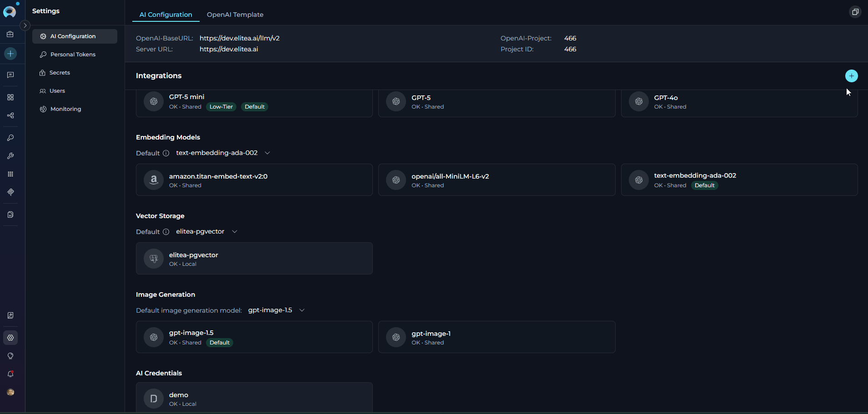Viewport: 868px width, 414px height.
Task: Click the OpenAI logo on GPT-5 mini card
Action: pyautogui.click(x=154, y=101)
